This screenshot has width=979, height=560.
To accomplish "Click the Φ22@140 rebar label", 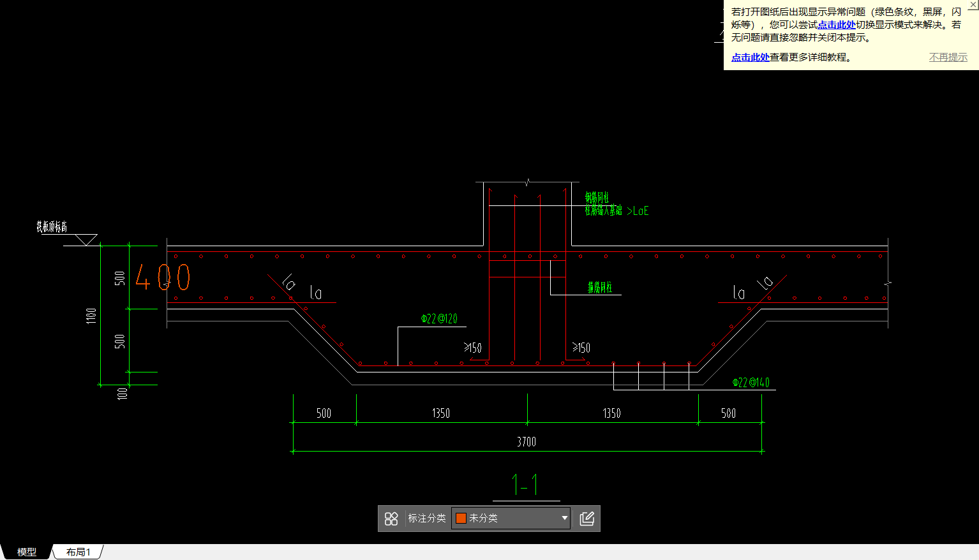I will (751, 382).
